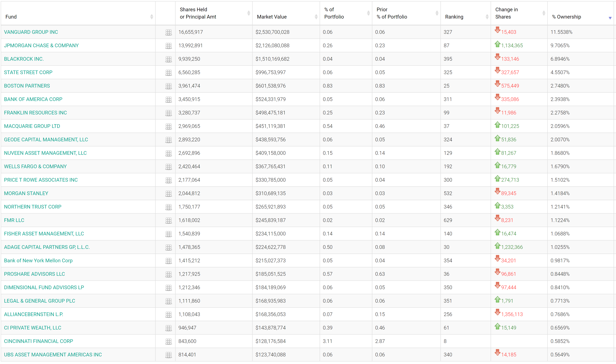The height and width of the screenshot is (364, 616).
Task: Open DIMENSIONAL FUND ADVISORS LP link
Action: tap(44, 288)
